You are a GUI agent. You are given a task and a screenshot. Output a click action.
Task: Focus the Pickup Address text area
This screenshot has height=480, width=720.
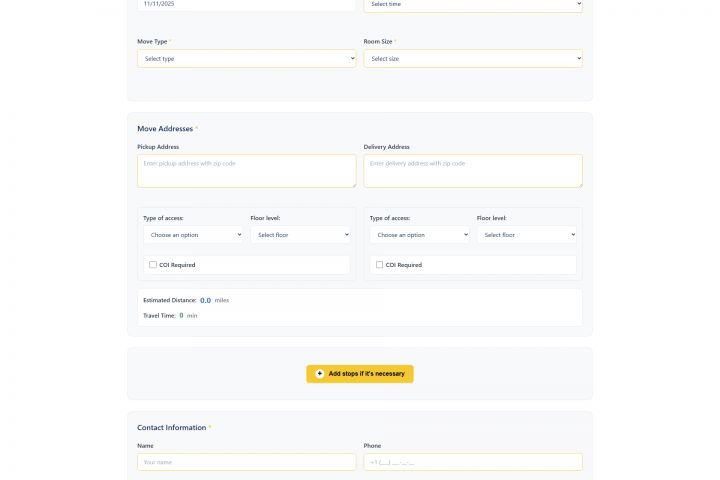pyautogui.click(x=246, y=170)
